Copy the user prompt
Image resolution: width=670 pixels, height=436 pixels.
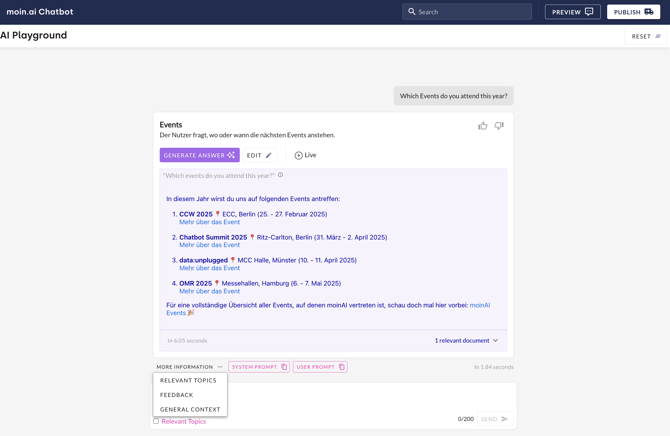(x=341, y=367)
